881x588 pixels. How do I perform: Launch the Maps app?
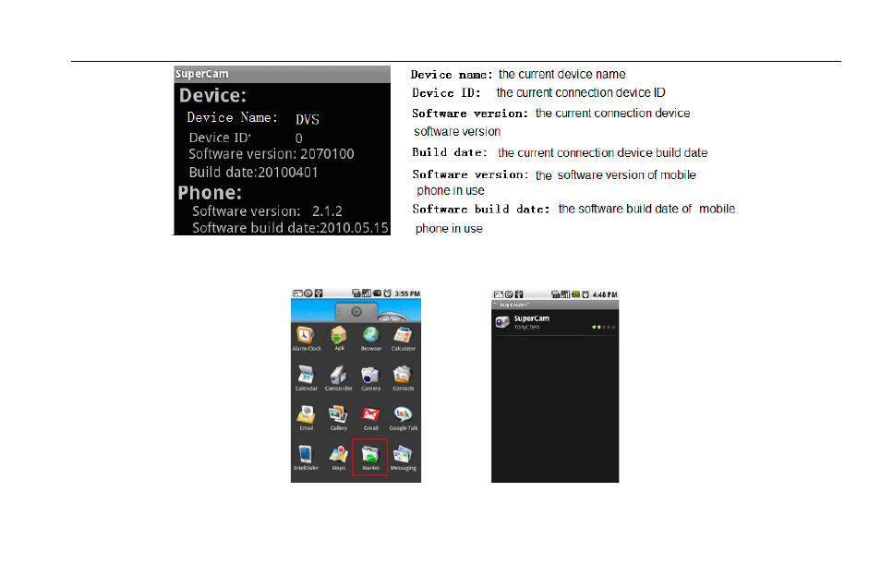[x=338, y=458]
